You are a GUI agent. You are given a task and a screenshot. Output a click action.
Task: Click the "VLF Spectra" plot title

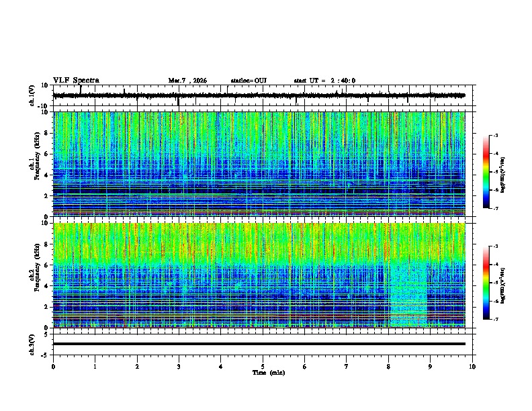tap(76, 81)
